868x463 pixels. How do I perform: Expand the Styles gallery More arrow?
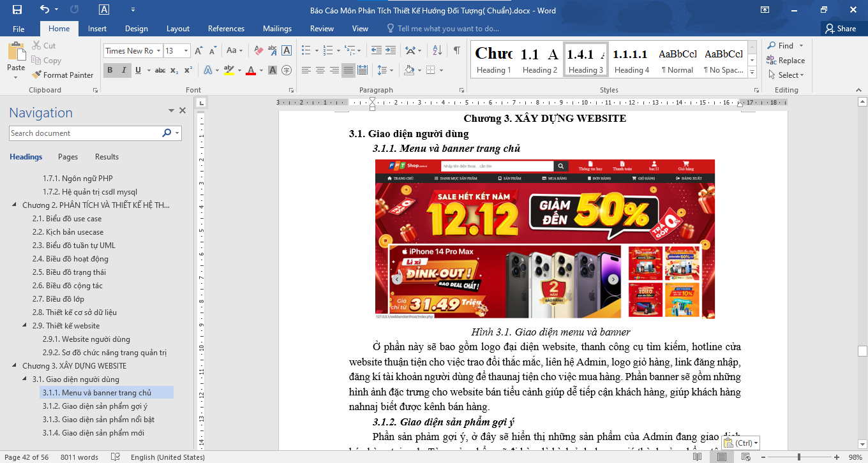[x=752, y=72]
